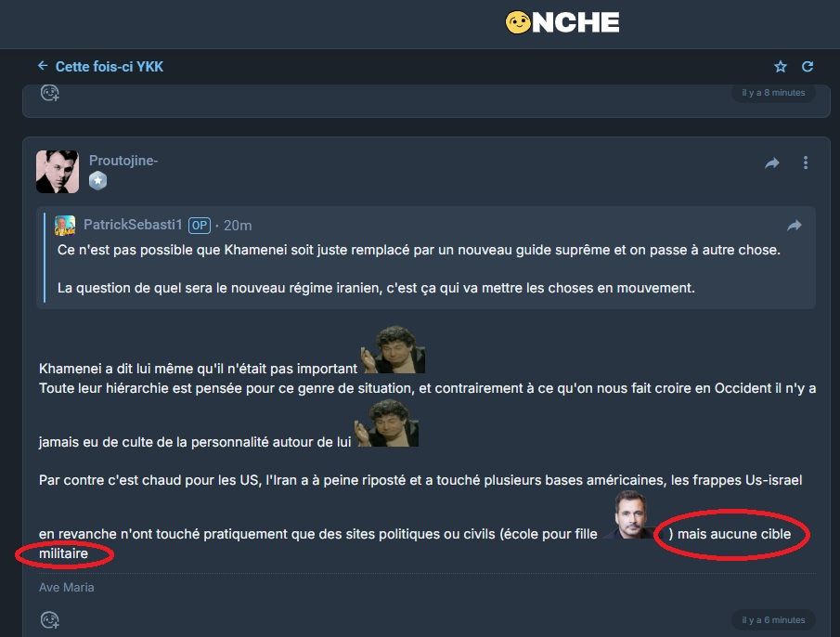Jump to the quoted PatrickSebasti1 message arrow
Viewport: 840px width, 637px height.
[x=794, y=226]
